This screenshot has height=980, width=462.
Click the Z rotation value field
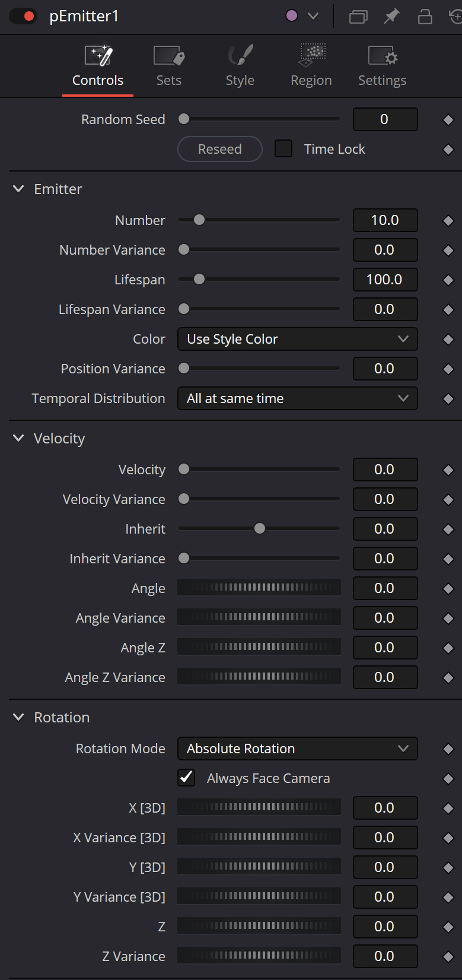[385, 927]
